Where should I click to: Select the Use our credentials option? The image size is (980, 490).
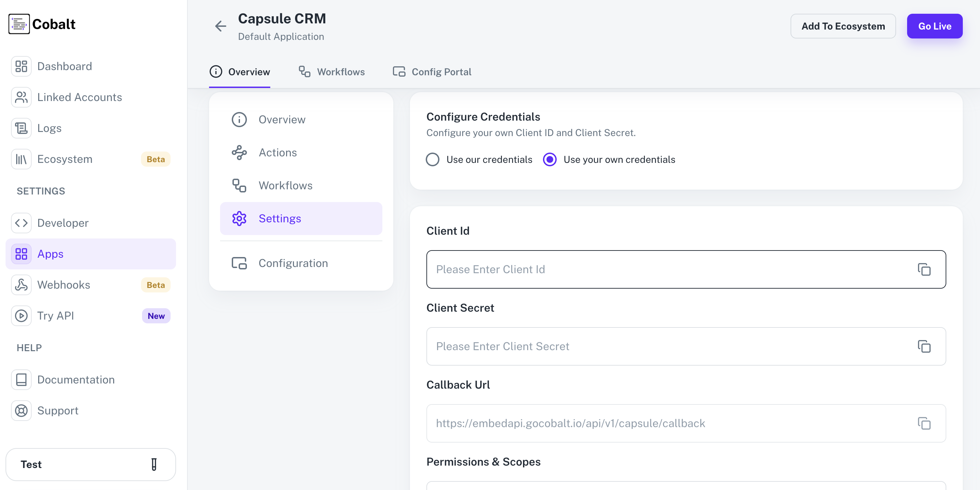click(432, 160)
